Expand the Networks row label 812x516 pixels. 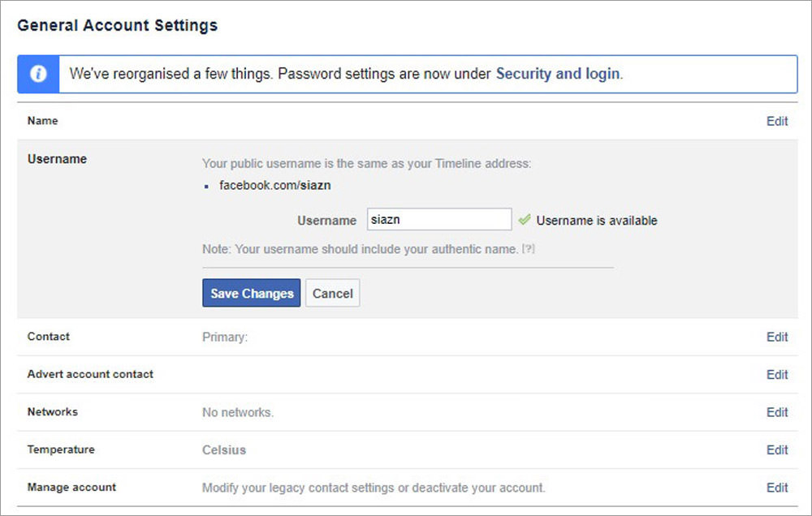click(x=53, y=412)
